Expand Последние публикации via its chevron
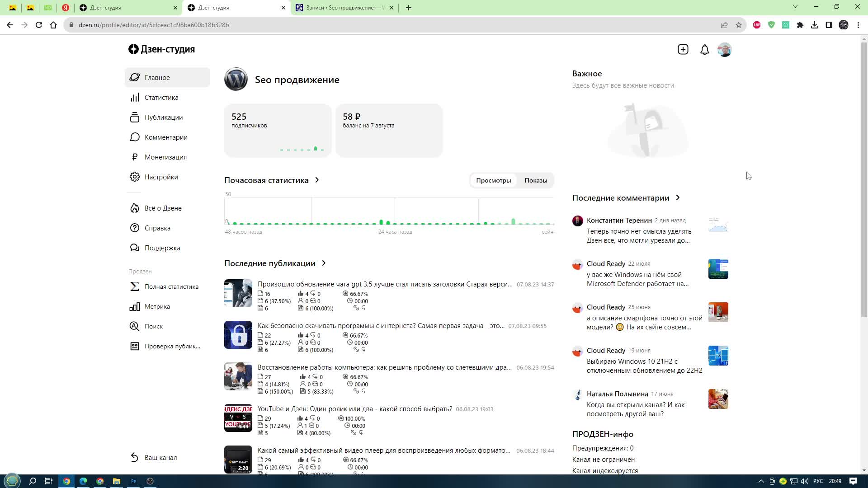This screenshot has width=868, height=488. pyautogui.click(x=324, y=263)
